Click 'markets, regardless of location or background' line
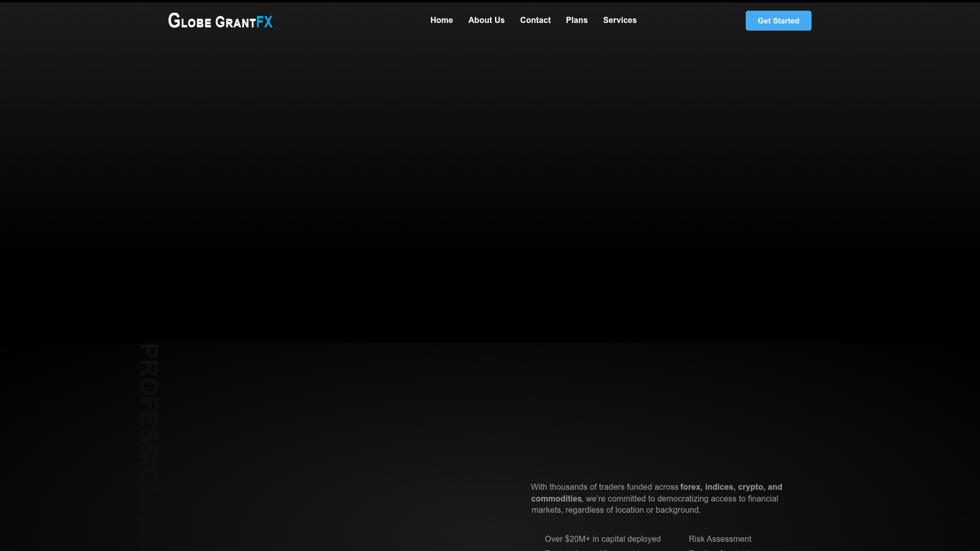The height and width of the screenshot is (551, 980). (616, 510)
